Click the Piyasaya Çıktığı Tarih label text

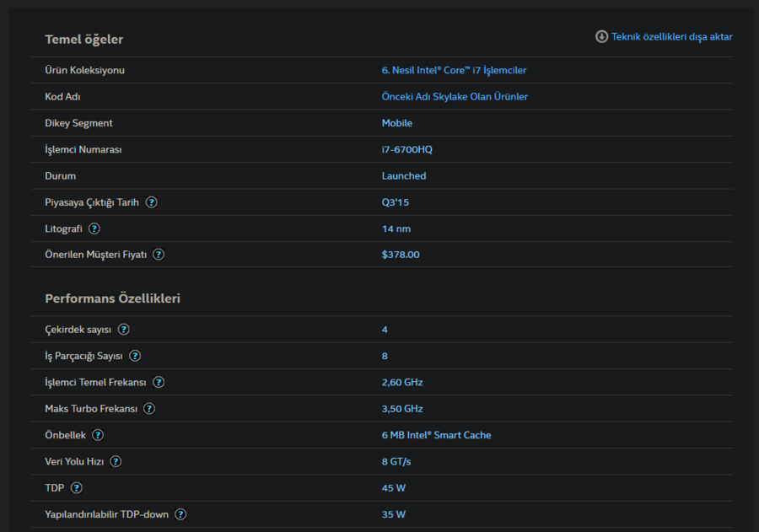[x=91, y=202]
